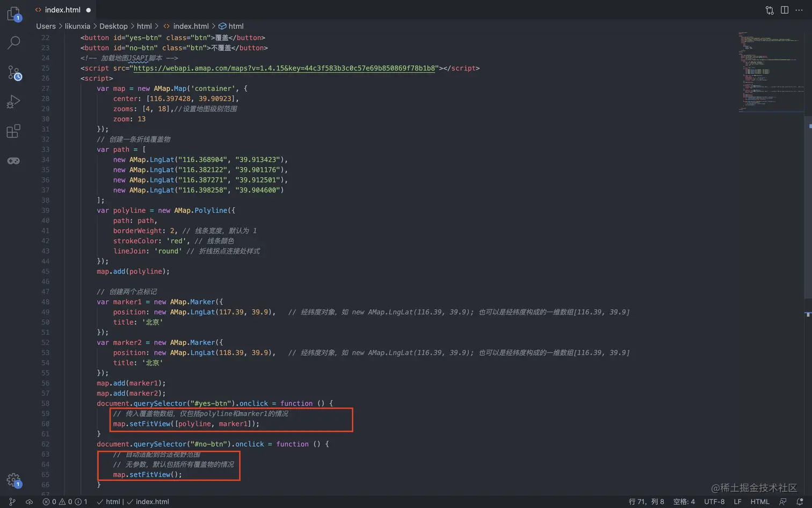The width and height of the screenshot is (812, 508).
Task: Click the index.html breadcrumb segment
Action: (186, 26)
